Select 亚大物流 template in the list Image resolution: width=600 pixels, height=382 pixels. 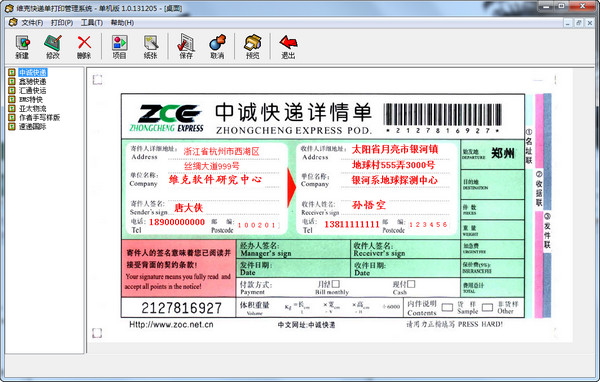click(33, 108)
